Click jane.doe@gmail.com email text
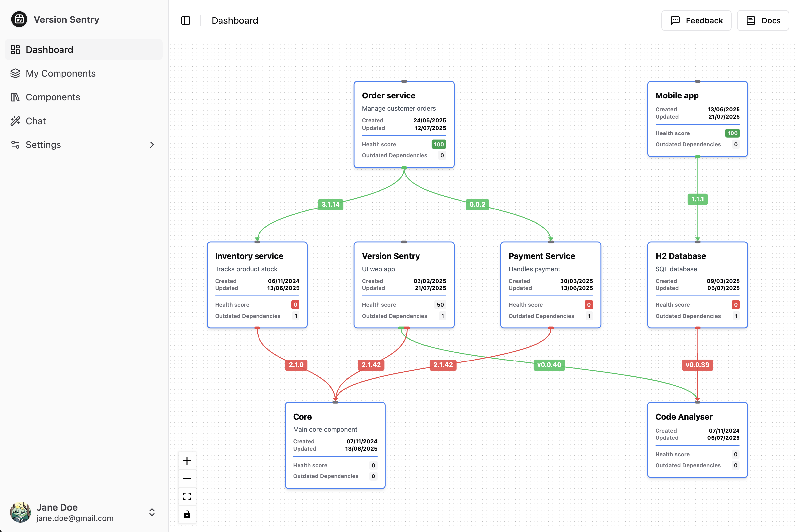798x532 pixels. coord(75,518)
